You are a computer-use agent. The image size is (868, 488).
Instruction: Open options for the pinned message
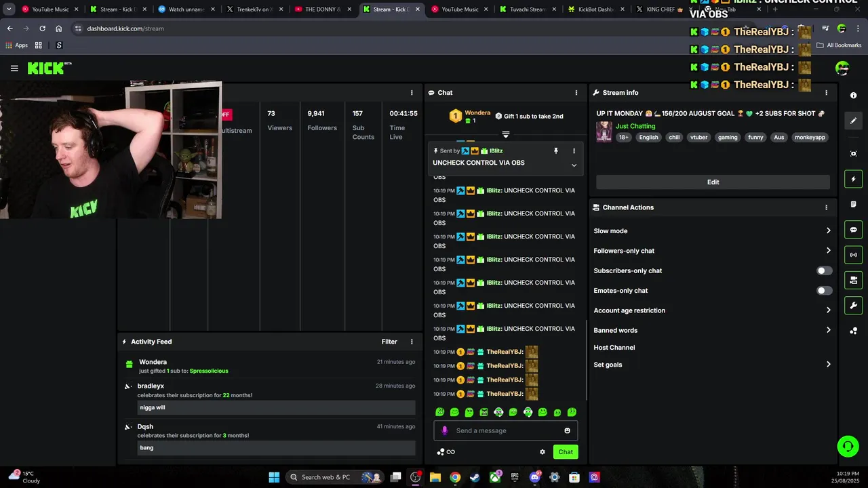coord(574,150)
